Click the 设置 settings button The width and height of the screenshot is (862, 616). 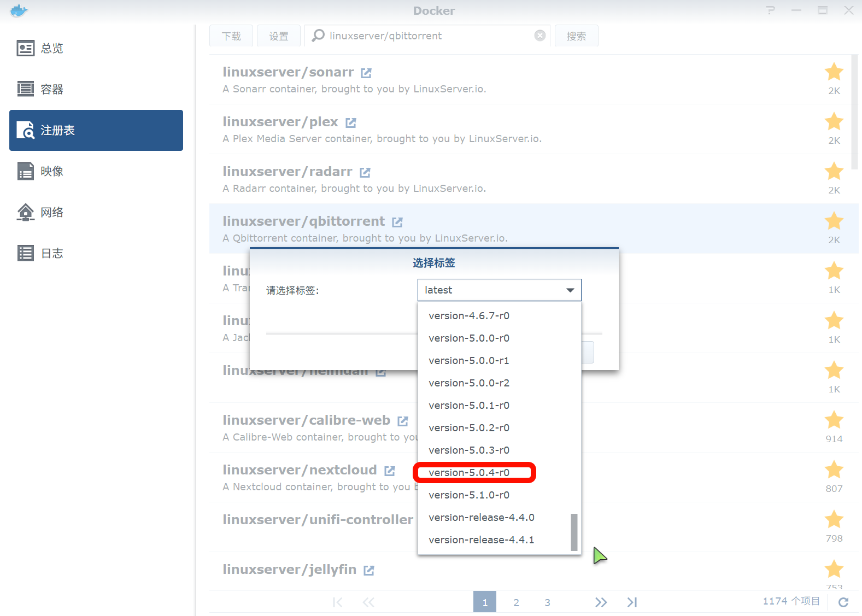coord(279,36)
